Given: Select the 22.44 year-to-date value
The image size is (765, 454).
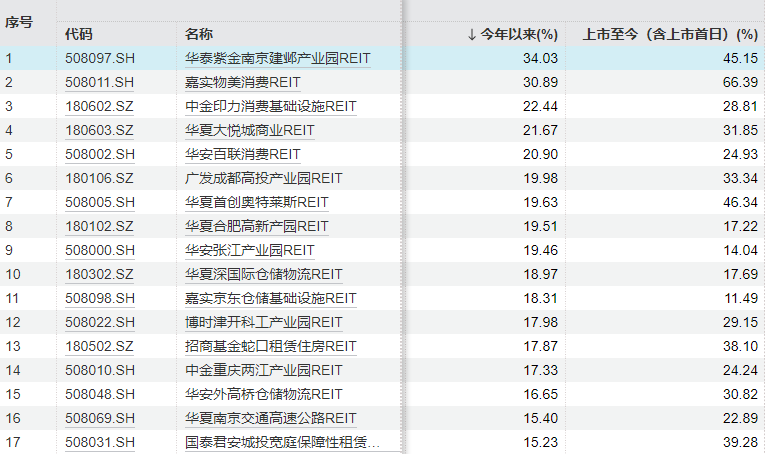Looking at the screenshot, I should pyautogui.click(x=540, y=106).
